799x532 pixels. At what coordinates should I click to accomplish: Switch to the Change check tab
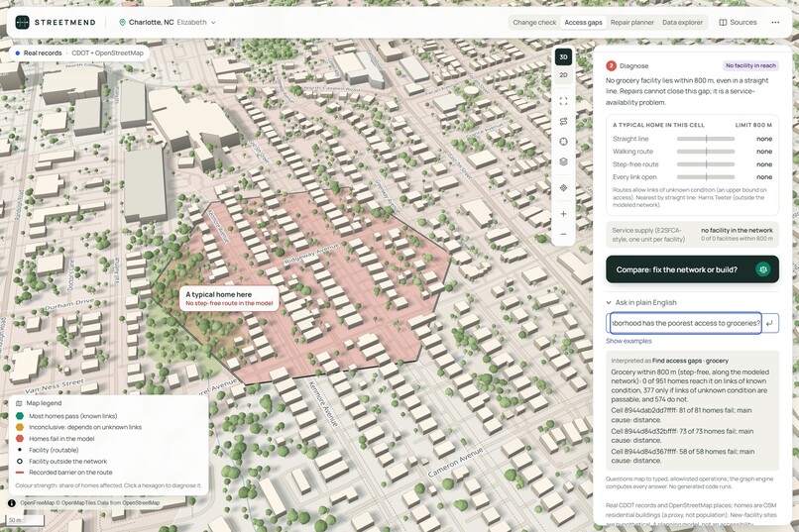coord(534,23)
